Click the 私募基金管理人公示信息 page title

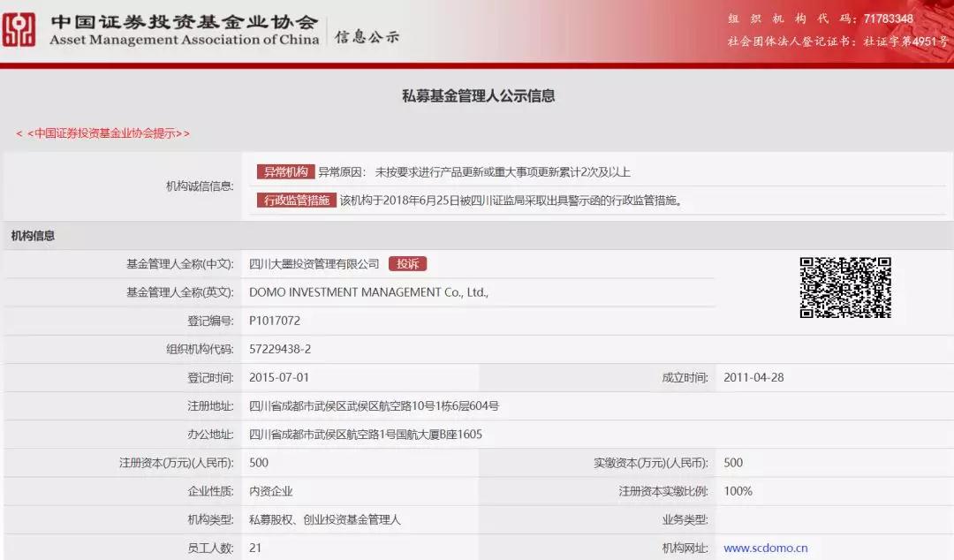478,95
